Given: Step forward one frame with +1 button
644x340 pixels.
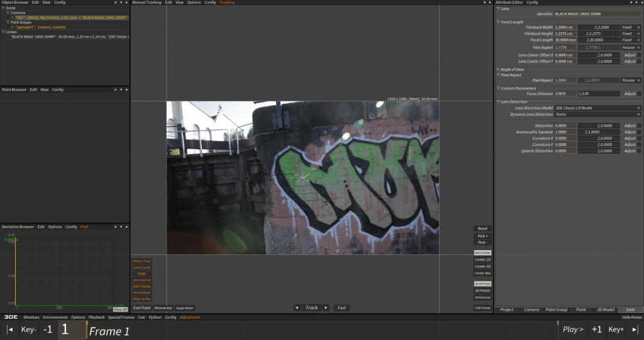Looking at the screenshot, I should click(x=596, y=329).
